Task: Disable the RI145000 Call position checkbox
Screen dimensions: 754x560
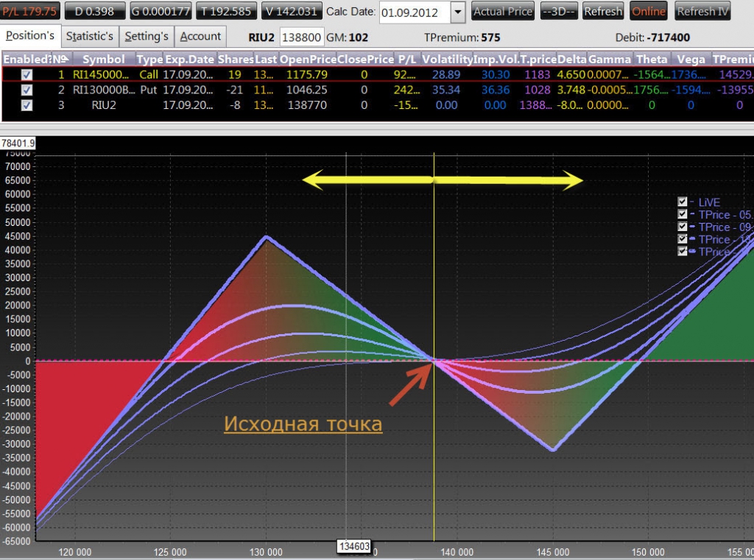Action: tap(27, 74)
